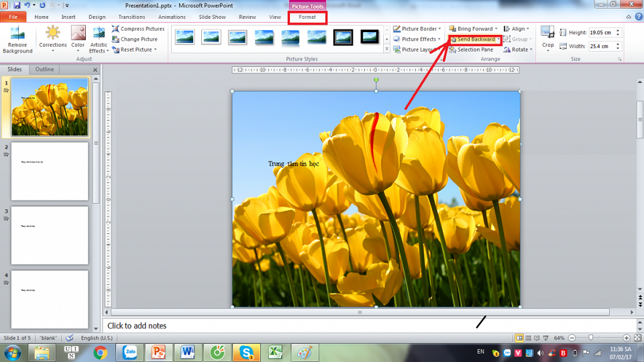644x362 pixels.
Task: Switch to Normal view in status bar
Action: coord(519,338)
